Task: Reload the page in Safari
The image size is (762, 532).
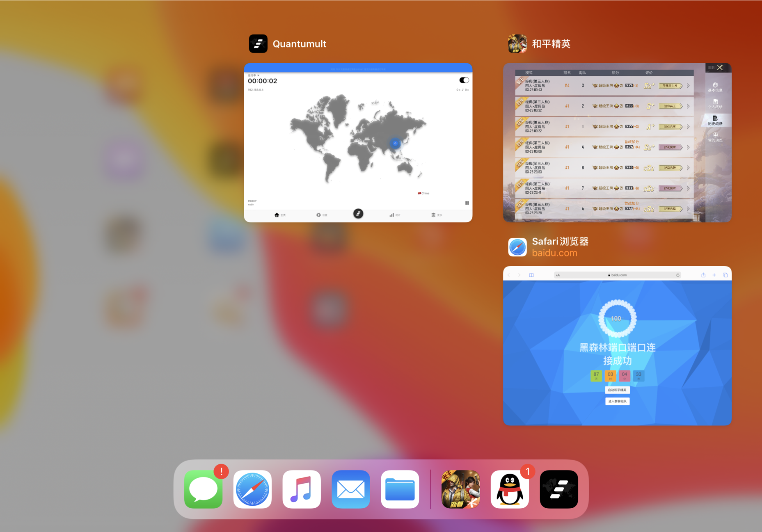Action: tap(678, 275)
